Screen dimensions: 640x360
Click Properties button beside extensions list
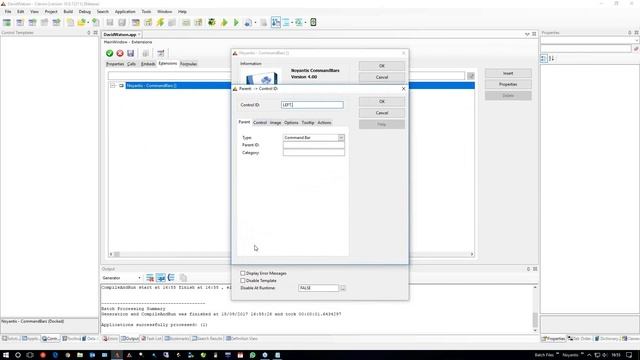coord(508,84)
